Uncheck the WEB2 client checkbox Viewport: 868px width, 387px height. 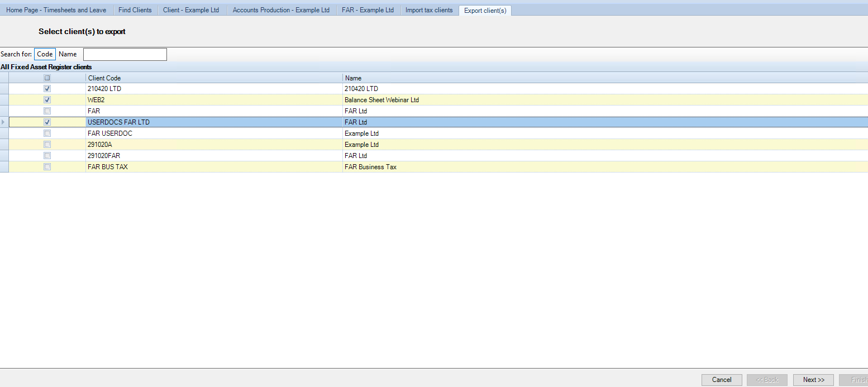coord(47,100)
